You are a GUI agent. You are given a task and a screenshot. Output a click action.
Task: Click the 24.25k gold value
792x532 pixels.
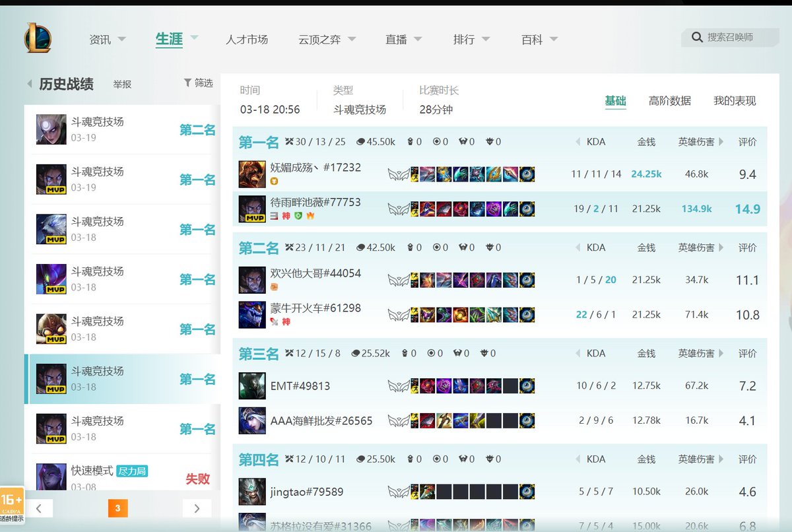click(646, 174)
